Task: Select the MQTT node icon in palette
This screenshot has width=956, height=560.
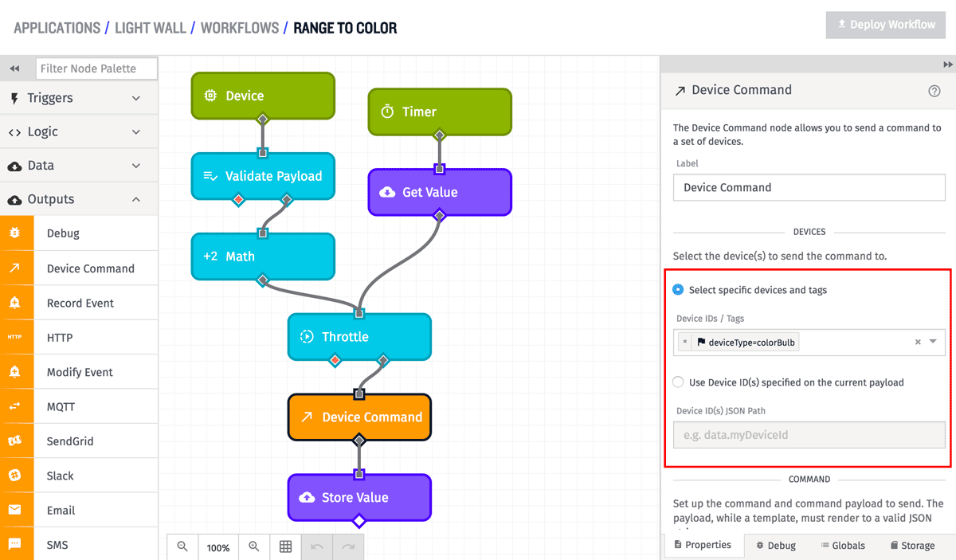Action: [14, 406]
